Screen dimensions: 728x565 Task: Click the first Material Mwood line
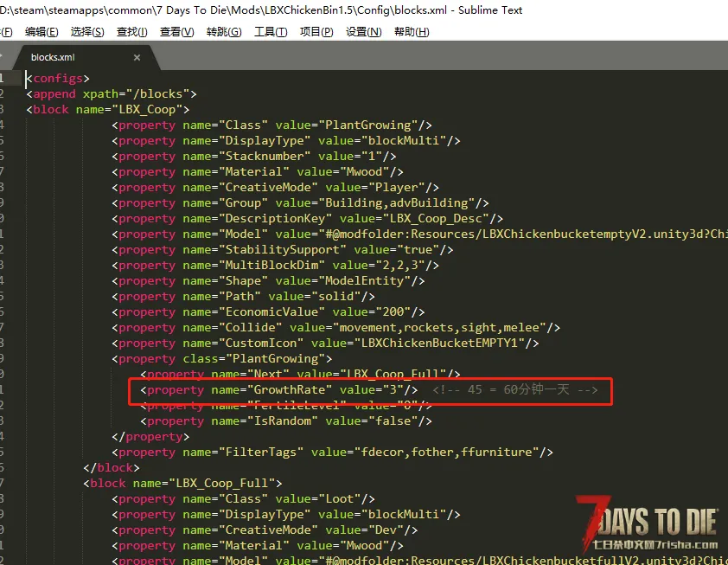[x=258, y=172]
